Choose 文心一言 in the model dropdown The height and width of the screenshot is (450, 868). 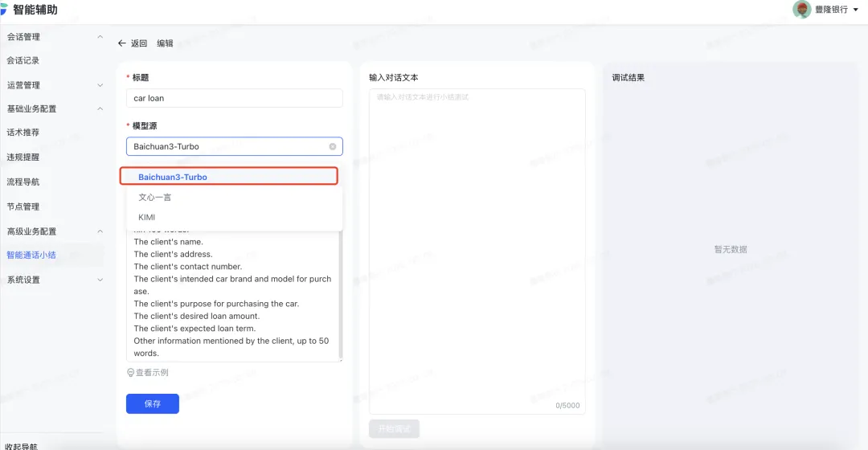[x=155, y=197]
